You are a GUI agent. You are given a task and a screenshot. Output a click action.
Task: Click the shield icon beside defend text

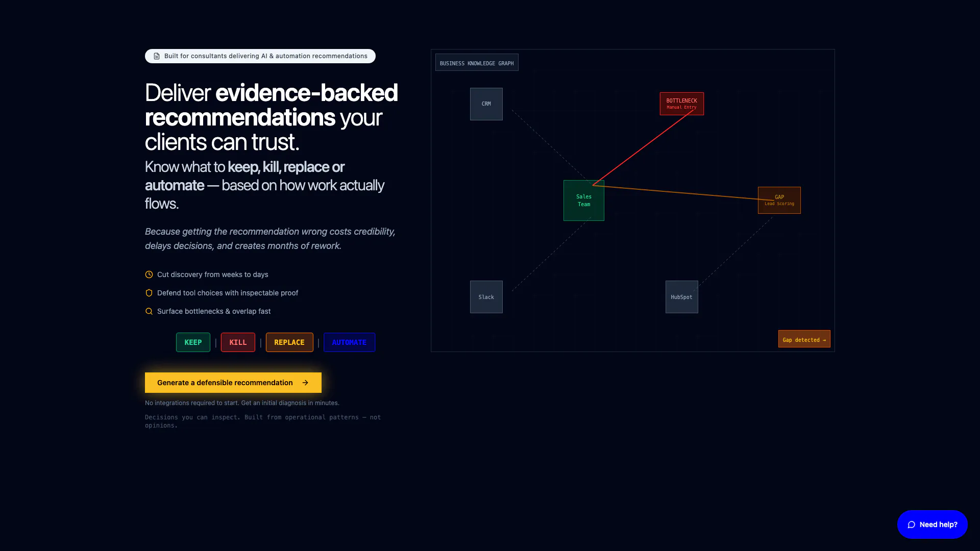pos(149,293)
